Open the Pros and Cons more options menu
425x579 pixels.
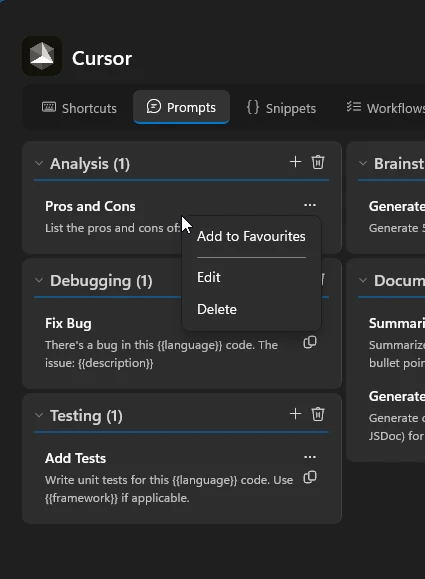click(x=310, y=205)
